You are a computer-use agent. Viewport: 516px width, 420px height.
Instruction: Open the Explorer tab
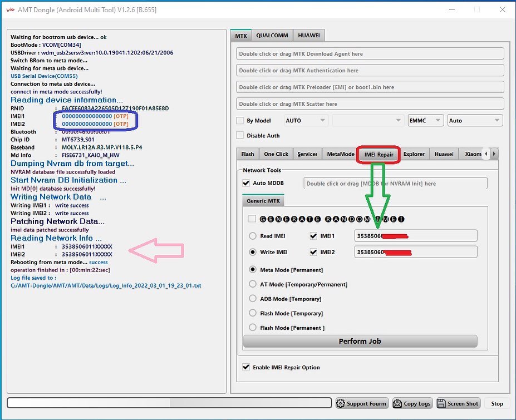414,154
